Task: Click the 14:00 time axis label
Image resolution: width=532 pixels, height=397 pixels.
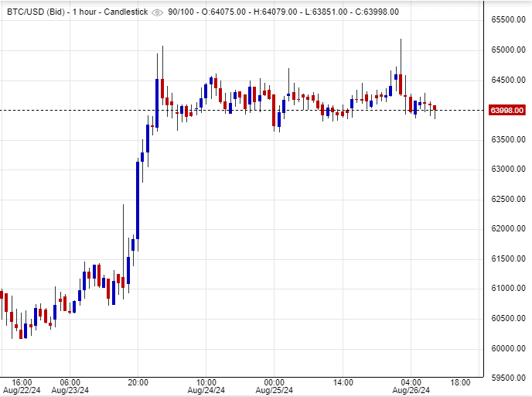Action: (343, 382)
